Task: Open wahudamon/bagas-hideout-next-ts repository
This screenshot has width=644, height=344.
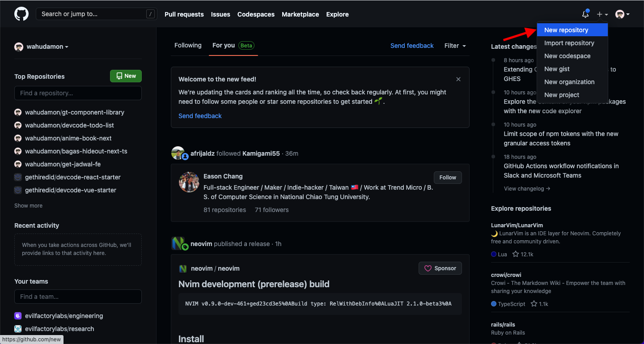Action: [76, 151]
